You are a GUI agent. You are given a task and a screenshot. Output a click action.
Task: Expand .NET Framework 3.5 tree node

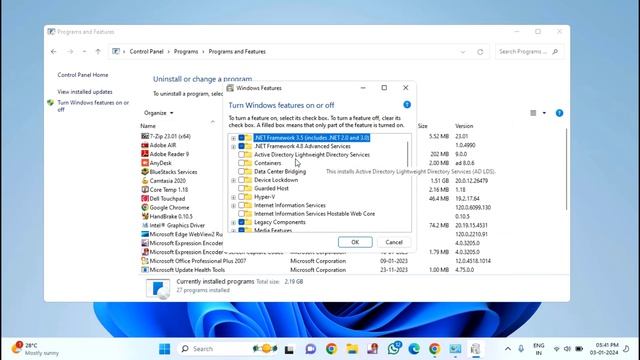233,138
